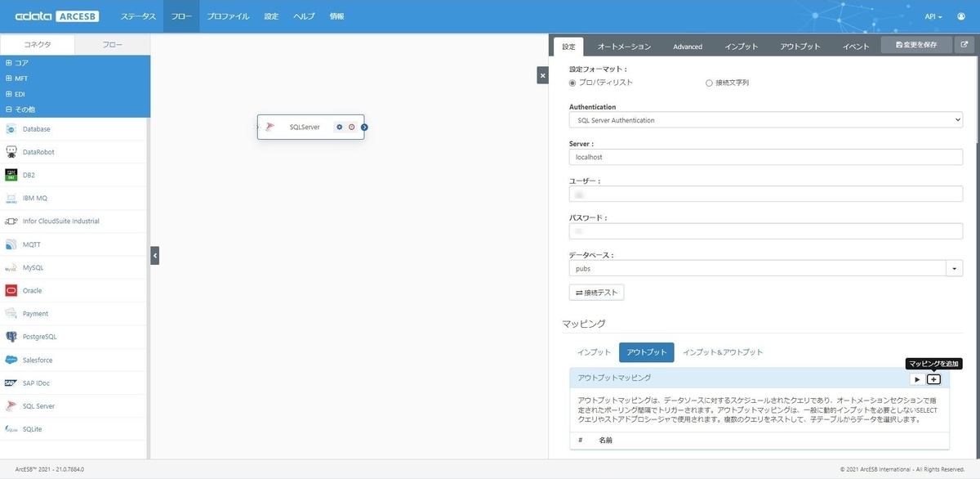Image resolution: width=980 pixels, height=479 pixels.
Task: Open 情報 in top navigation
Action: pyautogui.click(x=336, y=16)
